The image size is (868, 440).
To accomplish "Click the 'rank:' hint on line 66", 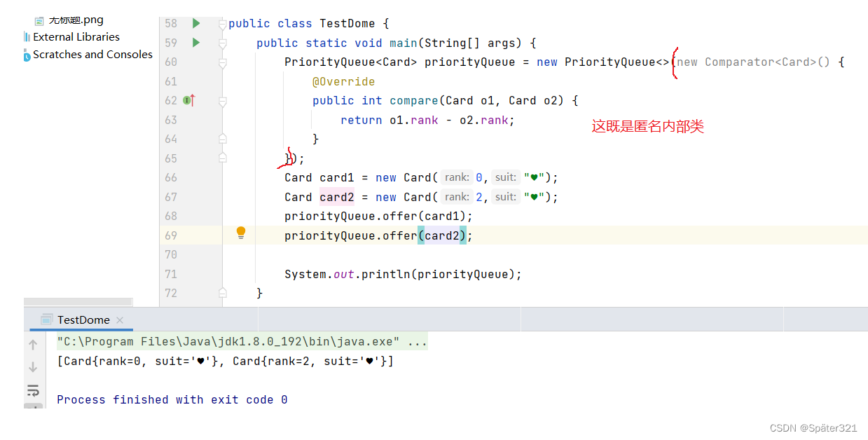I will pos(457,178).
